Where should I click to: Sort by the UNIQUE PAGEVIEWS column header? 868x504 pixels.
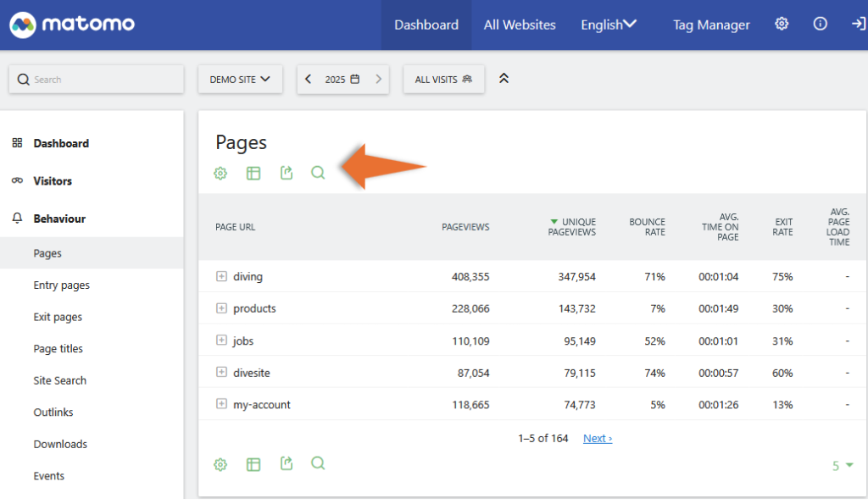(x=572, y=227)
